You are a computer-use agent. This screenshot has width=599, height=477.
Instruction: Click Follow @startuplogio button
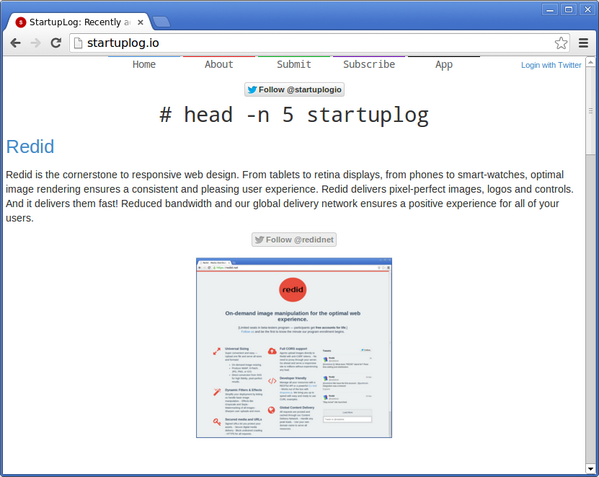(x=294, y=90)
